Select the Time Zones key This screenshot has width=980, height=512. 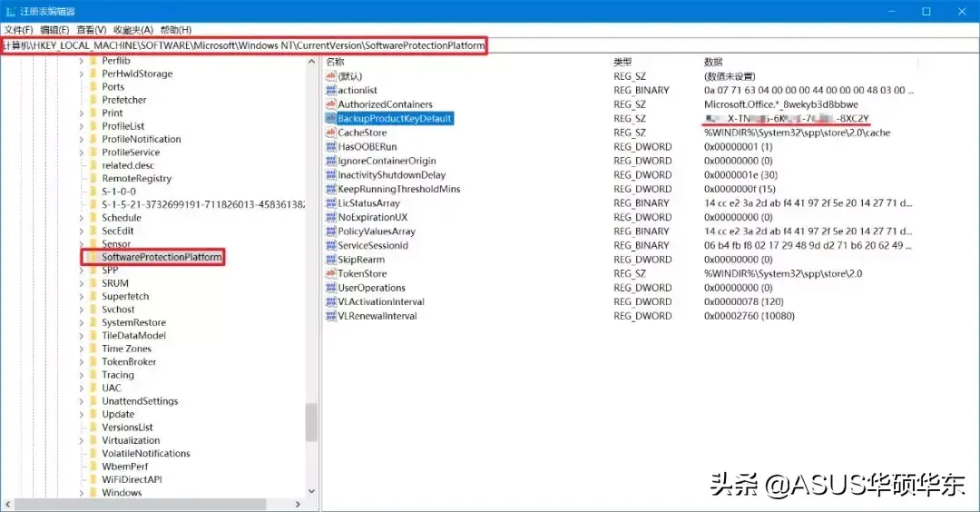[x=126, y=349]
